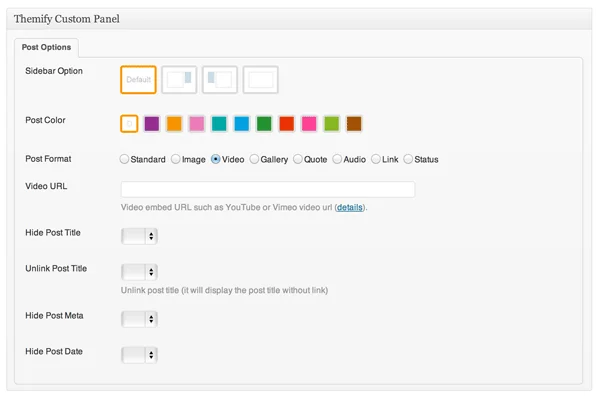Select the Standard post format
The image size is (600, 400).
point(124,159)
